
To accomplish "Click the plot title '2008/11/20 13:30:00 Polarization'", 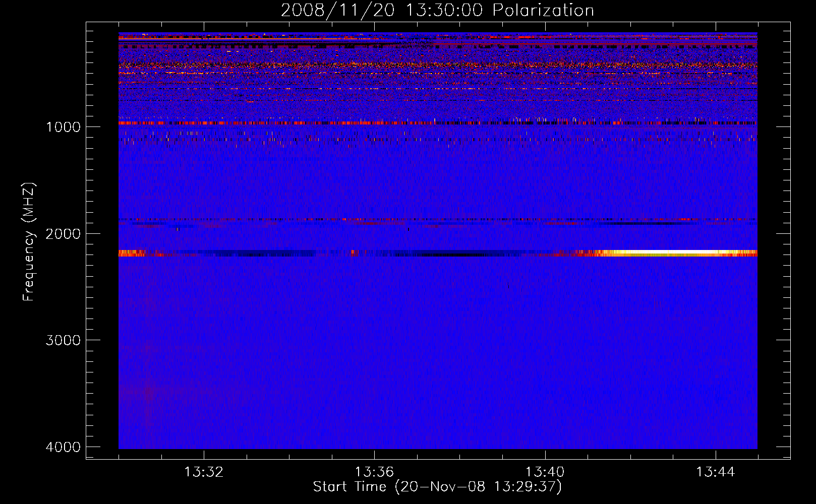I will (x=437, y=11).
